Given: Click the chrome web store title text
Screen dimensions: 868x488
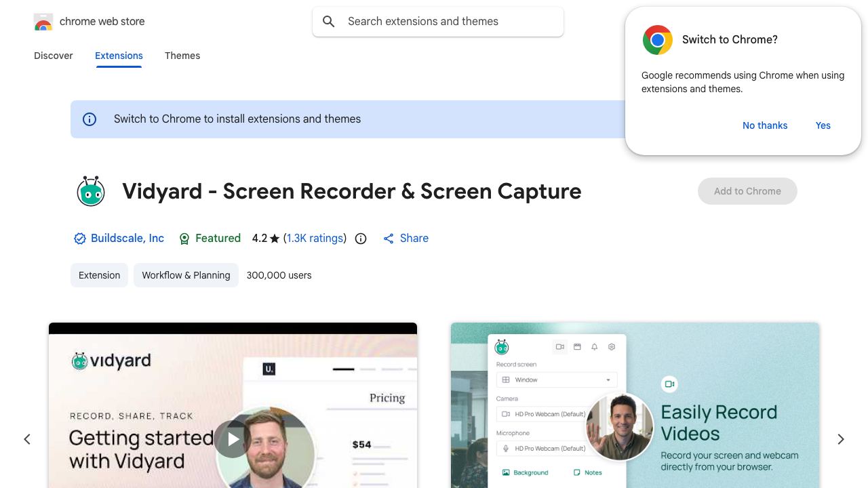Looking at the screenshot, I should [102, 22].
